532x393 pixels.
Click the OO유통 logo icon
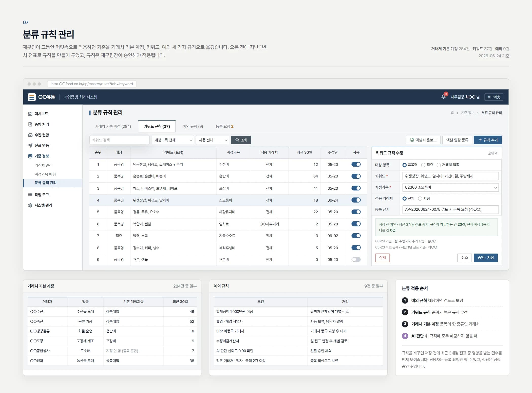tap(32, 97)
